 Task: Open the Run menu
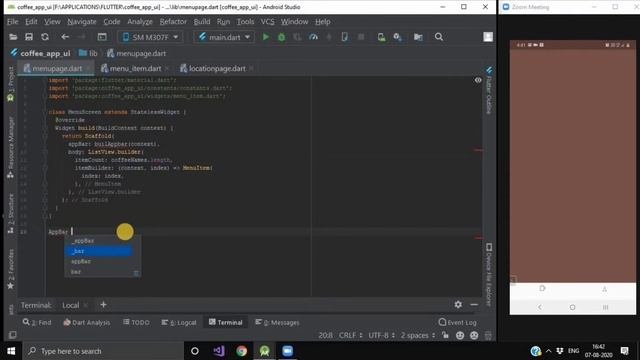click(x=223, y=22)
